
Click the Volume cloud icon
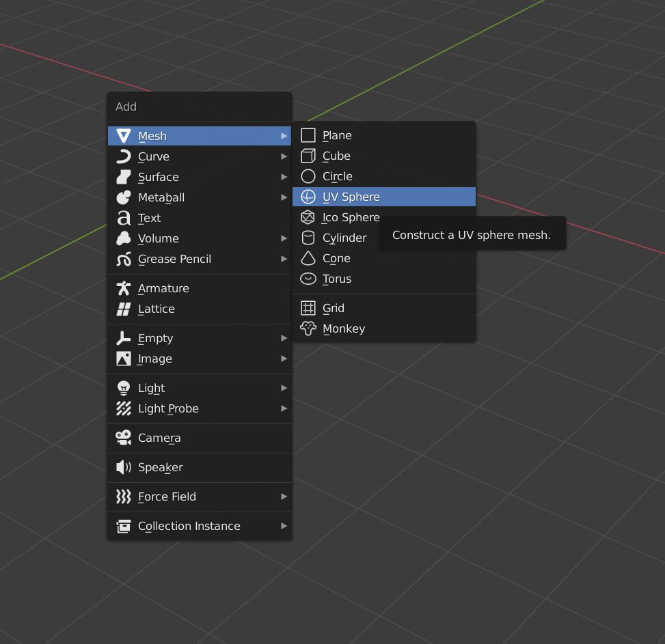click(x=124, y=238)
